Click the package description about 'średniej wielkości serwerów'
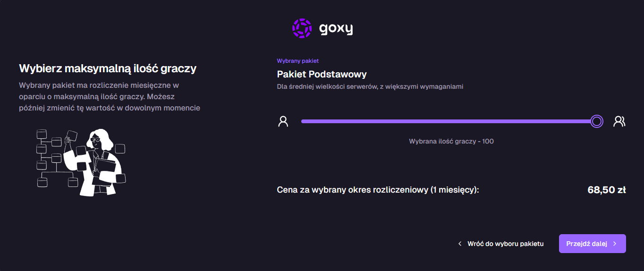This screenshot has height=271, width=644. click(x=370, y=87)
